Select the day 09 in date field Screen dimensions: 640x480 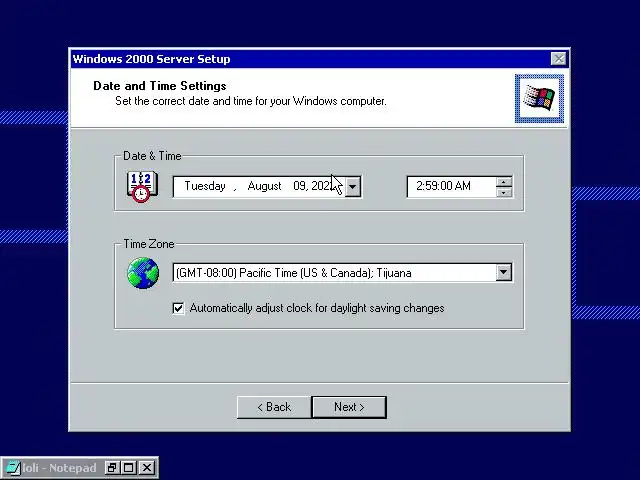(299, 186)
